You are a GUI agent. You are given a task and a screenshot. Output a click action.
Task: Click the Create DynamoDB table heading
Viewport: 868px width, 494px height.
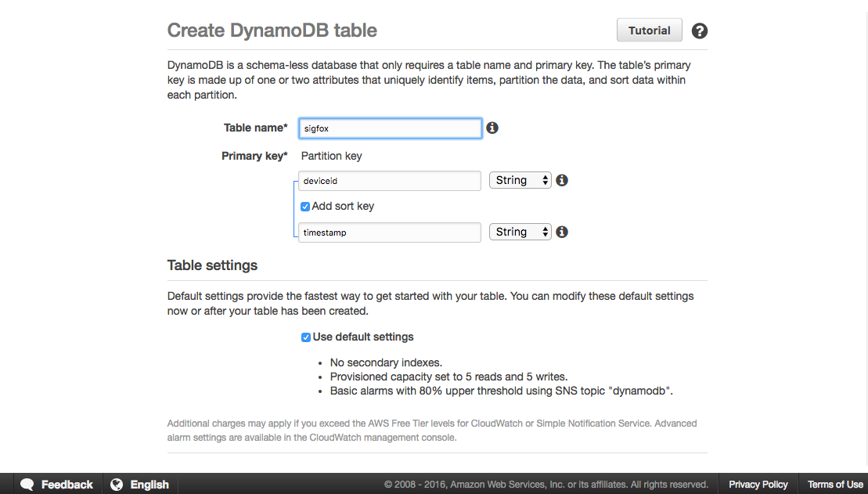[272, 31]
